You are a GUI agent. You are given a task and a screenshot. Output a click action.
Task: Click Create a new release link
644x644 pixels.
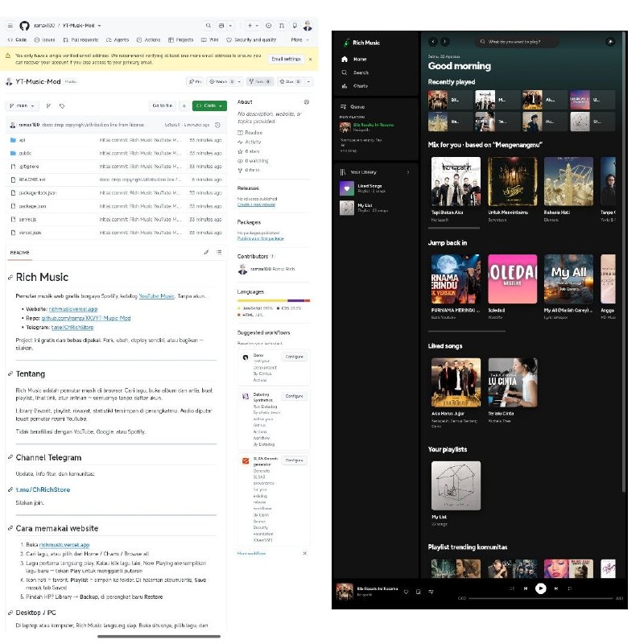[256, 204]
